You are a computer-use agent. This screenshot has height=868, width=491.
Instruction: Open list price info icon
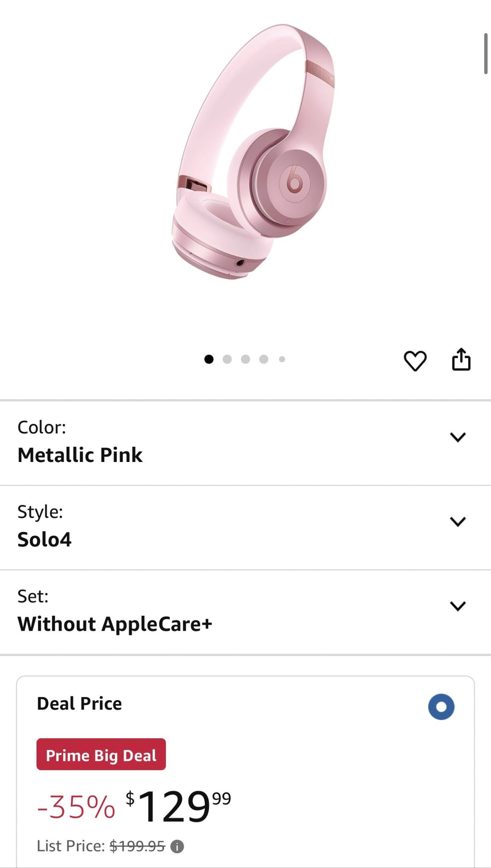tap(177, 846)
